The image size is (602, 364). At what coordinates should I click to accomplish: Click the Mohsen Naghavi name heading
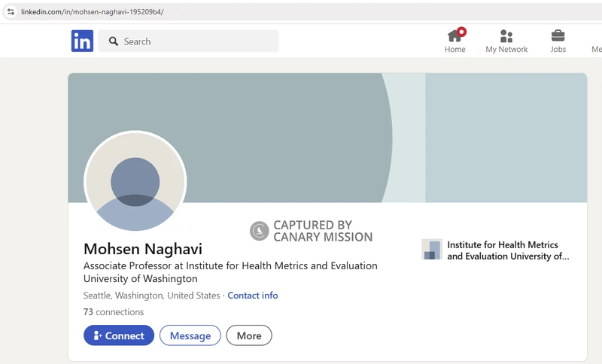pyautogui.click(x=143, y=249)
